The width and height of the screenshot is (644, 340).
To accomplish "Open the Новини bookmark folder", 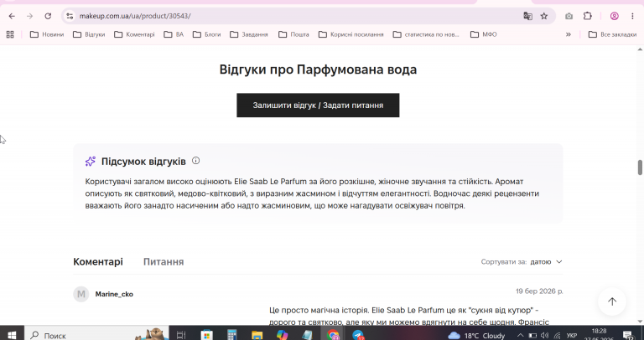I will tap(47, 34).
